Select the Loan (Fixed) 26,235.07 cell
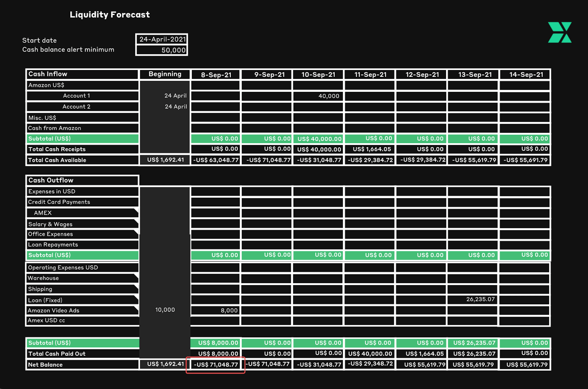588x389 pixels. pyautogui.click(x=472, y=299)
